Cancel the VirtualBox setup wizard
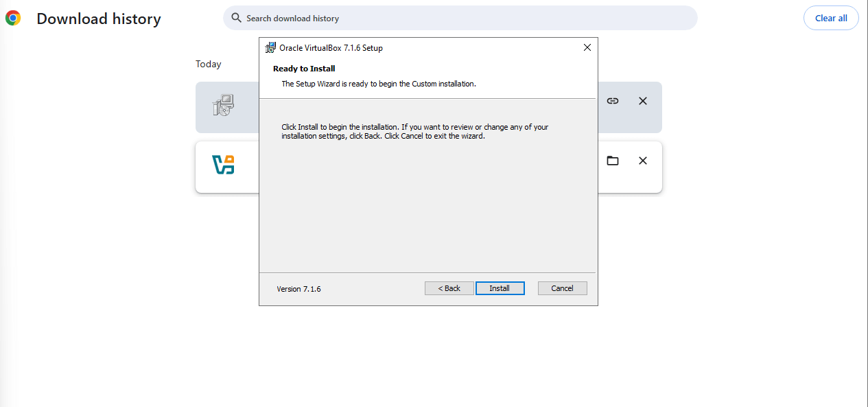The width and height of the screenshot is (868, 407). (563, 288)
